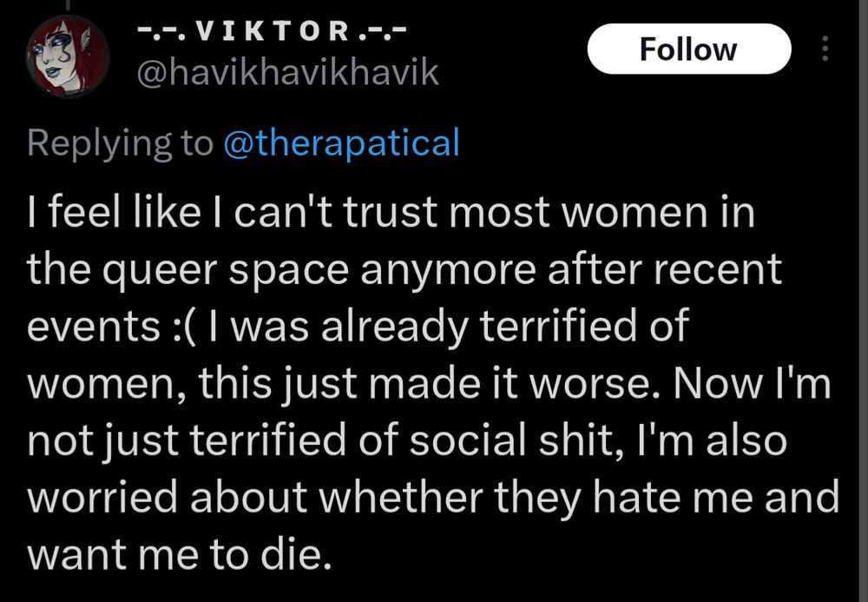The height and width of the screenshot is (602, 868).
Task: Click tweet line starting "the queer space"
Action: (x=404, y=271)
